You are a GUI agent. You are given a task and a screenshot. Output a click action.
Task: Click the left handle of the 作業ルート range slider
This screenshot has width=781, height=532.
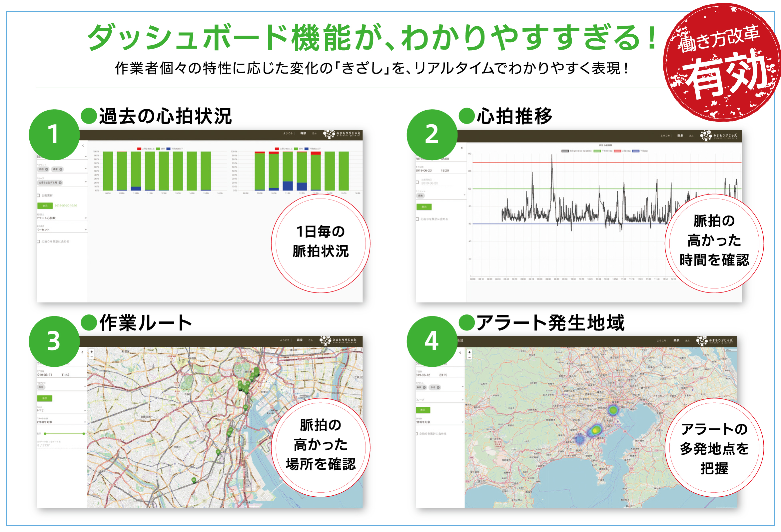45,434
